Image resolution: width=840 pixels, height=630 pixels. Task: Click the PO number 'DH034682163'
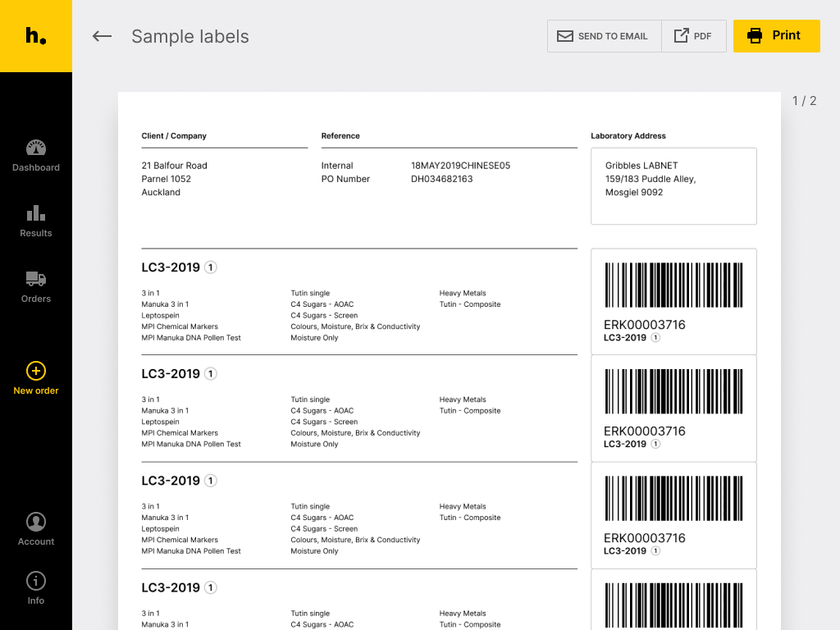point(441,179)
